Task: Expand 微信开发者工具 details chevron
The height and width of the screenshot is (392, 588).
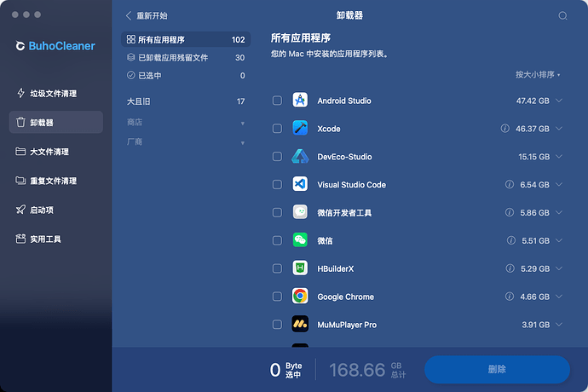Action: pyautogui.click(x=559, y=213)
